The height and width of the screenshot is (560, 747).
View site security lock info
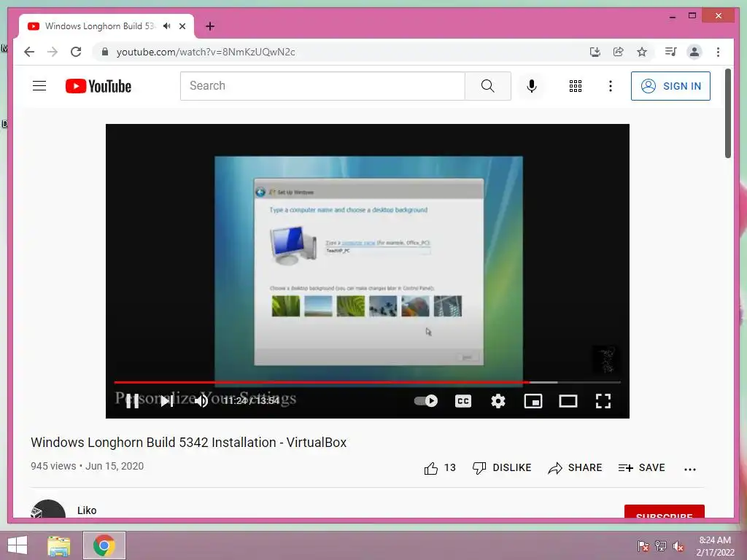click(x=105, y=52)
